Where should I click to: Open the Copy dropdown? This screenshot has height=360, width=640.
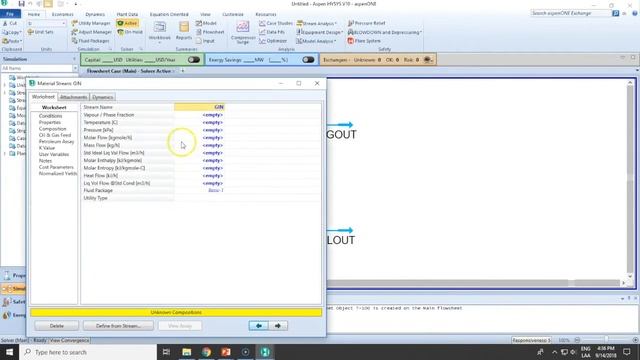click(x=11, y=32)
